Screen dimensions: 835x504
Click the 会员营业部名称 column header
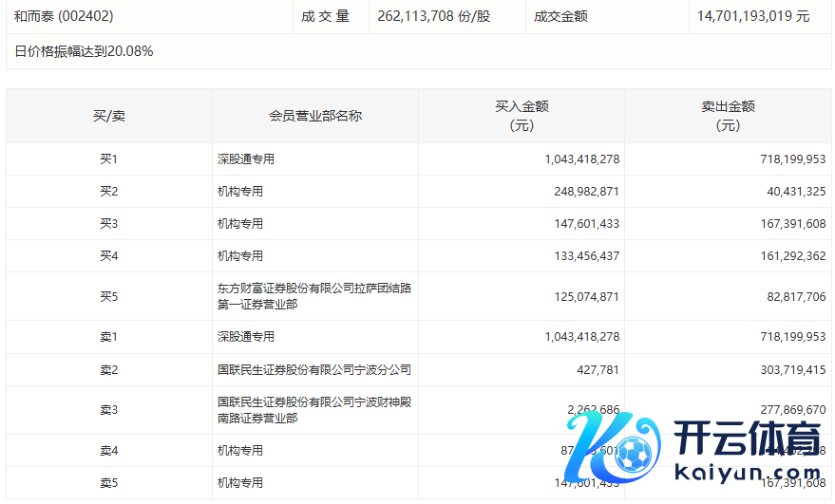[x=315, y=116]
